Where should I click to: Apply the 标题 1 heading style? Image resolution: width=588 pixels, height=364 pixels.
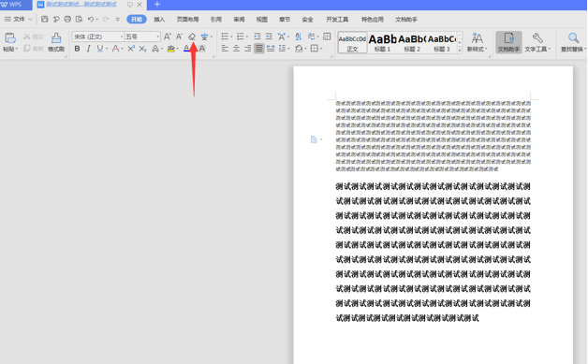click(x=383, y=42)
